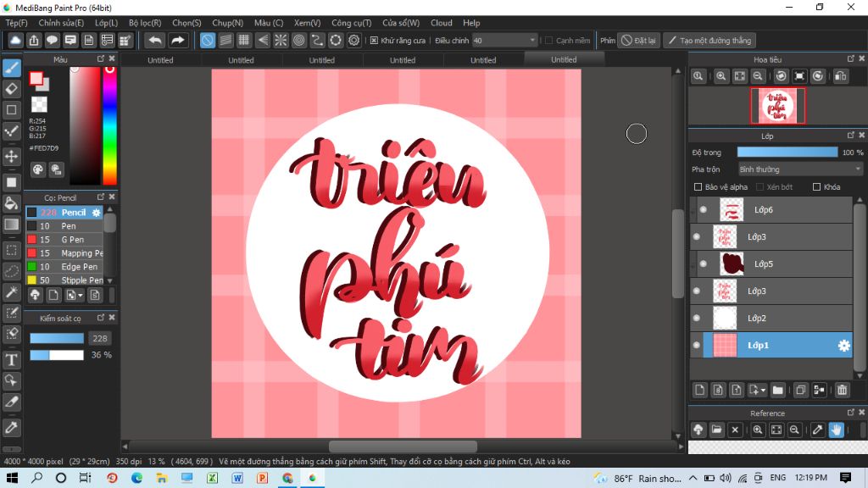Open the Chỉnh sửa(E) menu
868x488 pixels.
pyautogui.click(x=61, y=23)
